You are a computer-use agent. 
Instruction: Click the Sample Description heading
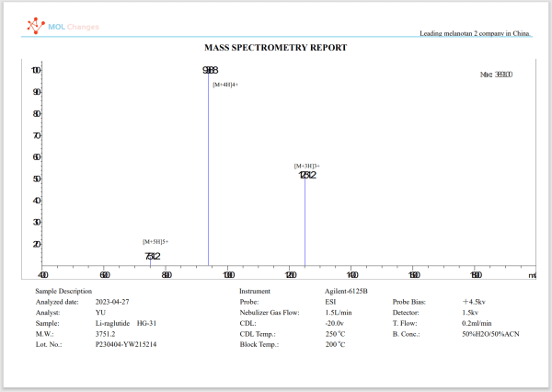[x=65, y=291]
